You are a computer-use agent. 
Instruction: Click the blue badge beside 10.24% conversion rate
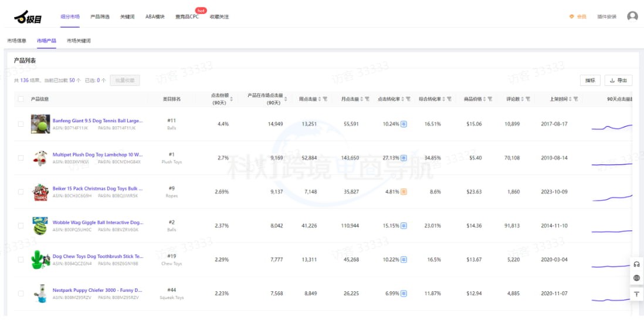pyautogui.click(x=404, y=124)
